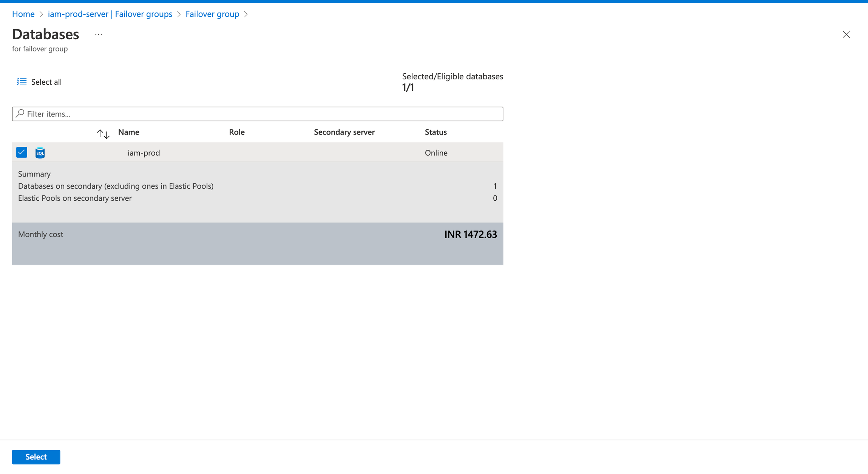
Task: Open iam-prod-server Failover groups breadcrumb
Action: (110, 14)
